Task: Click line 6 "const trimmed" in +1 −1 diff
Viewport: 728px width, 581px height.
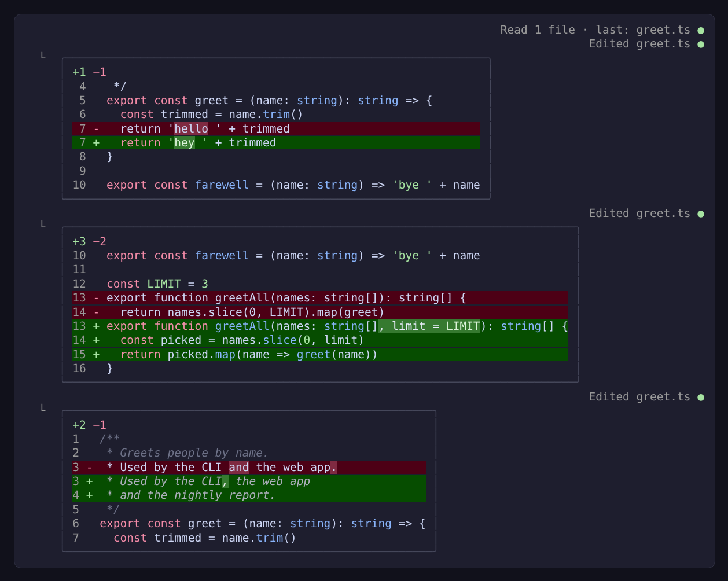Action: pyautogui.click(x=211, y=115)
